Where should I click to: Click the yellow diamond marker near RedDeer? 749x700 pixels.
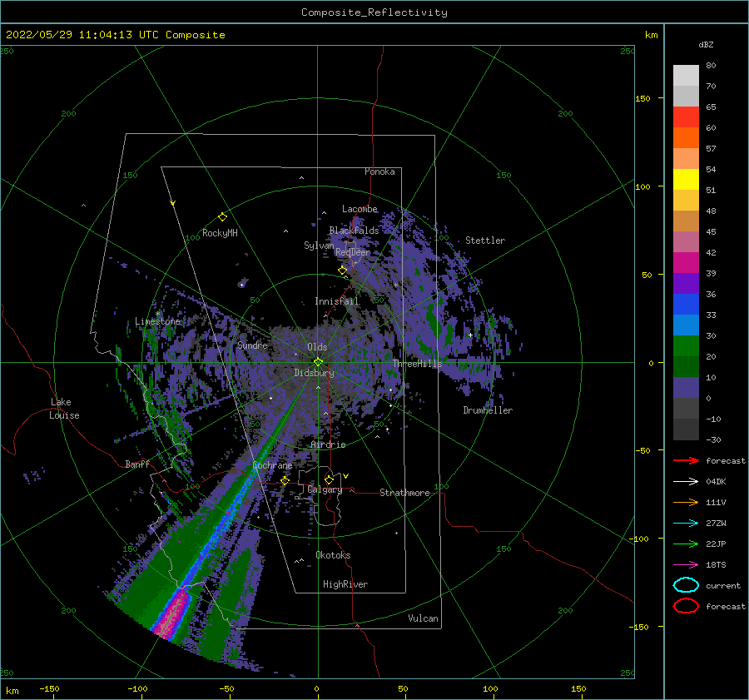click(x=342, y=271)
